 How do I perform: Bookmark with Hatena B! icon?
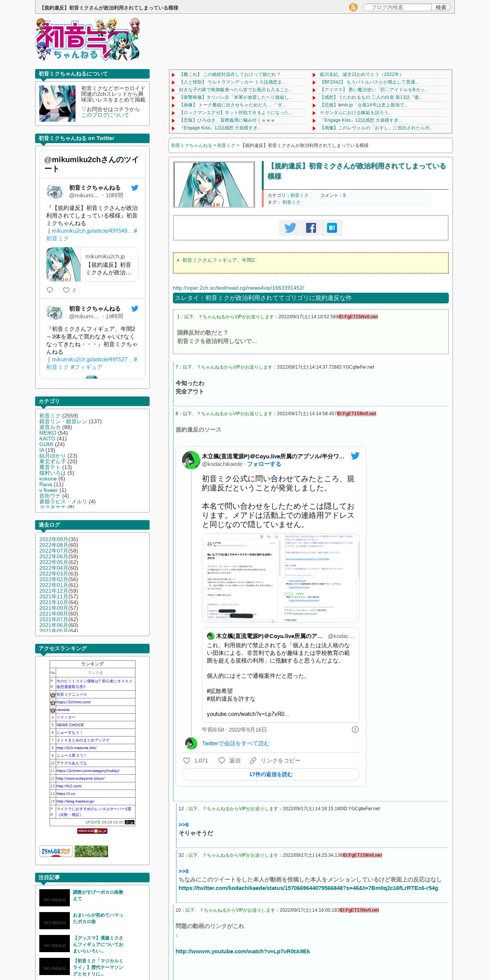pos(332,228)
